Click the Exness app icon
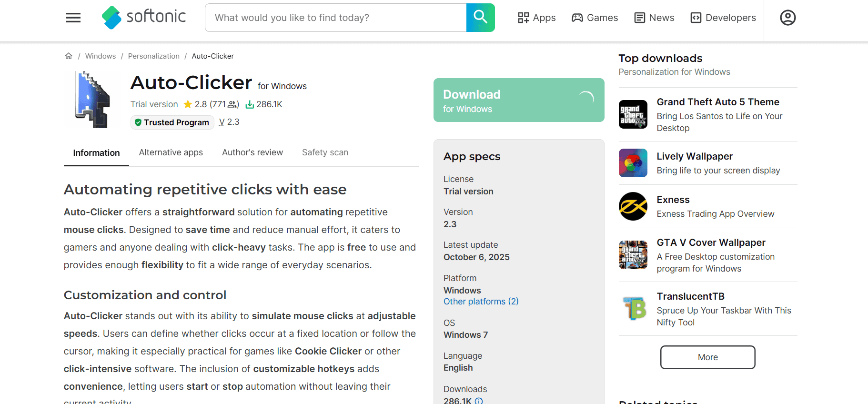Viewport: 868px width, 404px height. point(633,206)
